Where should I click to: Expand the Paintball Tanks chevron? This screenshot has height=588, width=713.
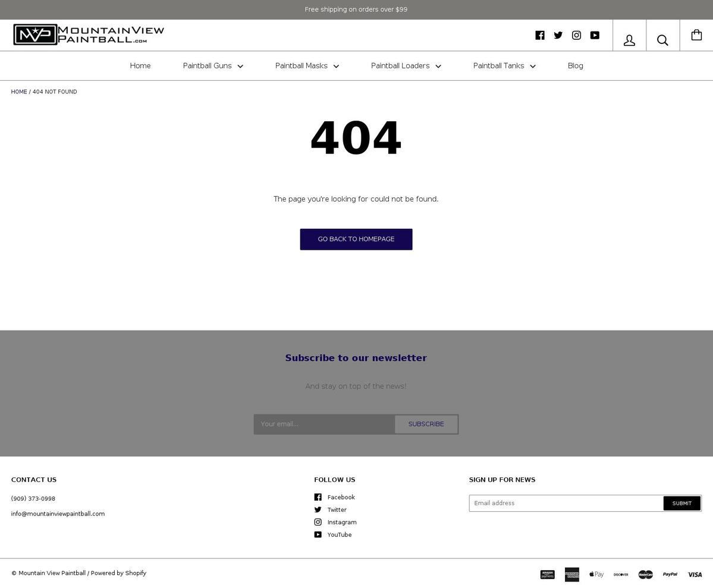[x=533, y=67]
